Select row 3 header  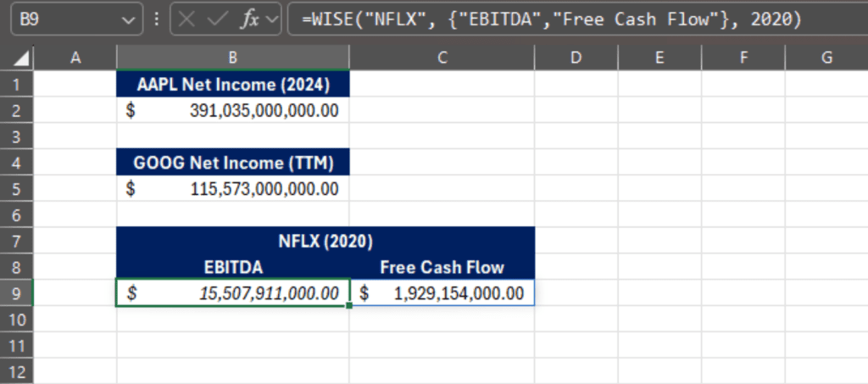17,136
